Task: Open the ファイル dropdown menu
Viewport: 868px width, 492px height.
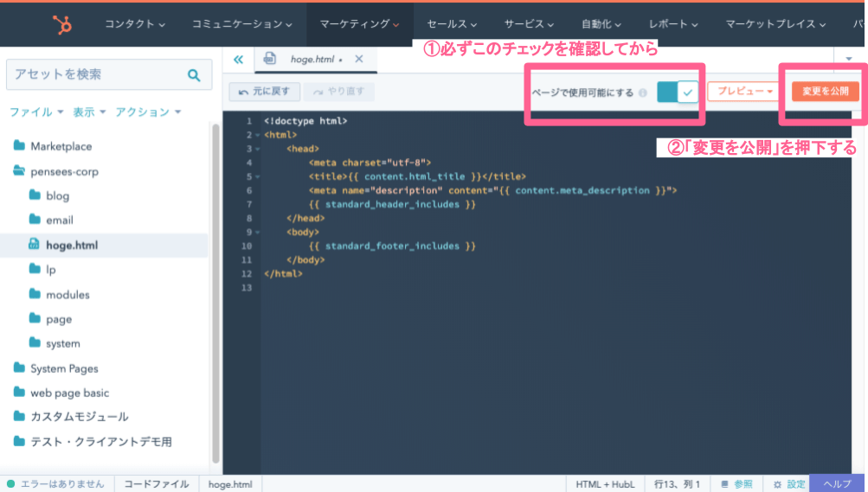Action: (36, 112)
